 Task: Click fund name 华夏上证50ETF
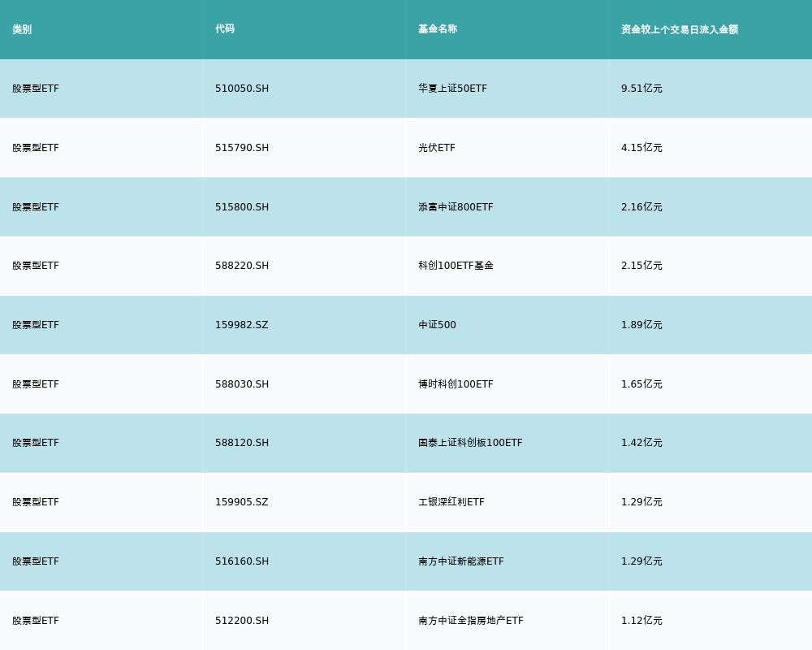pos(452,89)
